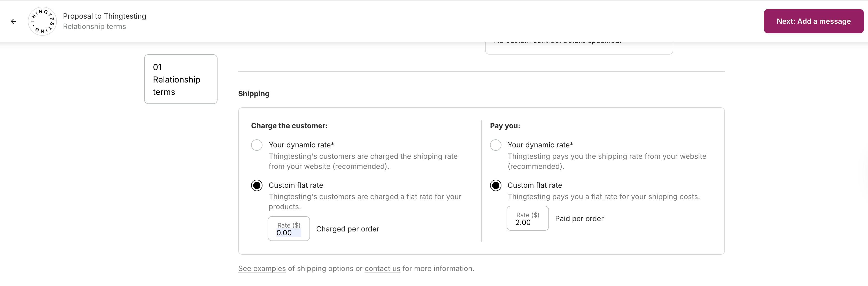
Task: Select Your dynamic rate under Pay you
Action: (x=495, y=145)
